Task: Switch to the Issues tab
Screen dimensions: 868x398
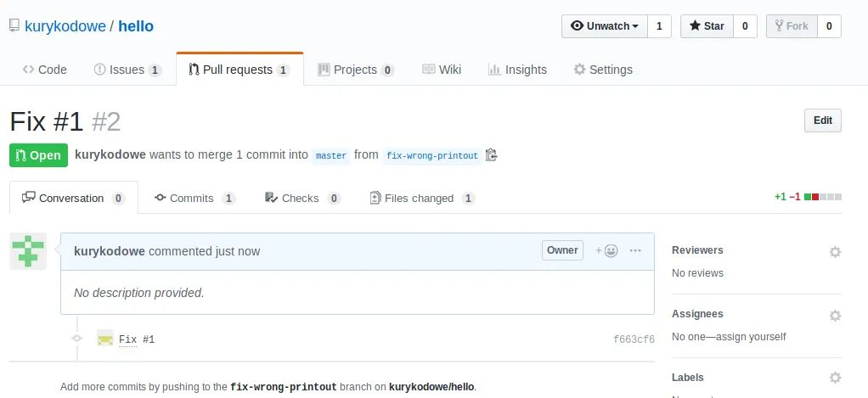Action: click(x=127, y=70)
